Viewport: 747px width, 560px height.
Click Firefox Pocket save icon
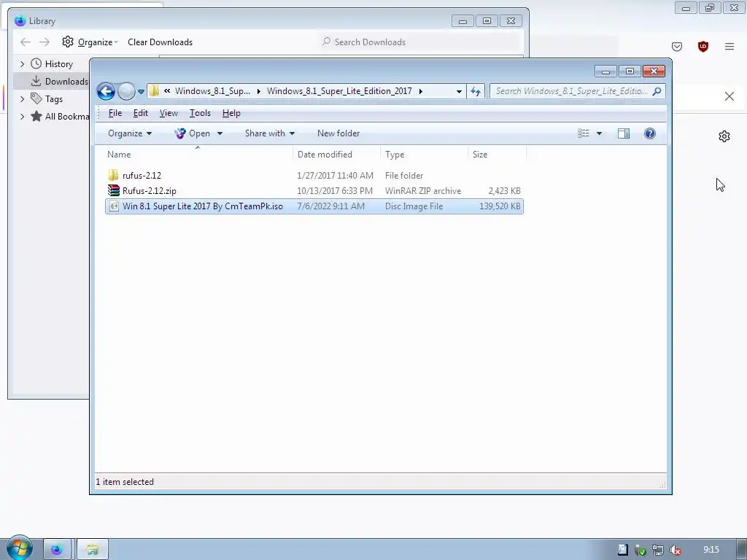pos(677,46)
